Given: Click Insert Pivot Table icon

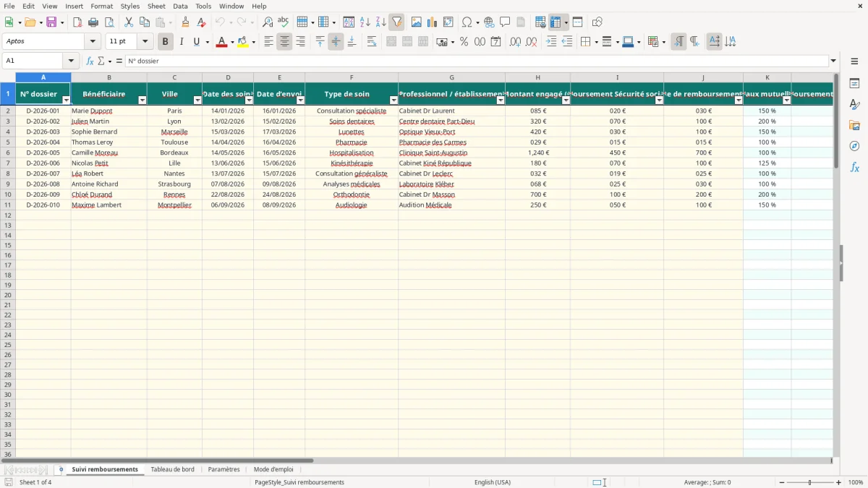Looking at the screenshot, I should [x=448, y=22].
